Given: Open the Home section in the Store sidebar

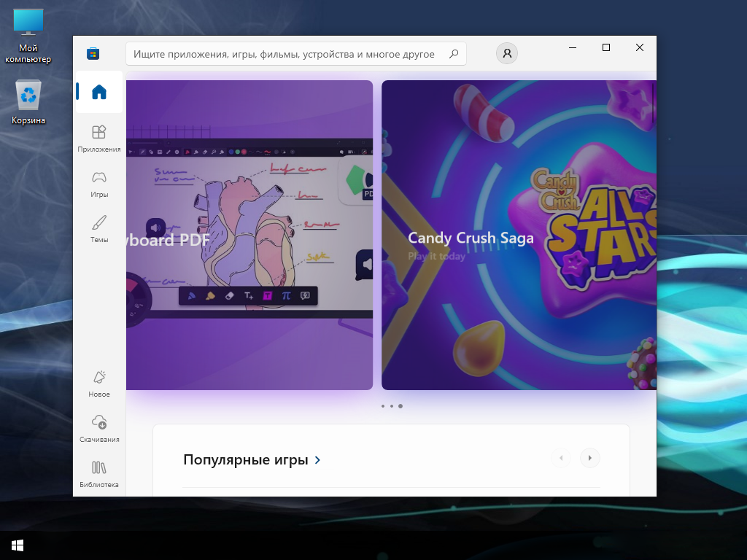Looking at the screenshot, I should tap(99, 92).
